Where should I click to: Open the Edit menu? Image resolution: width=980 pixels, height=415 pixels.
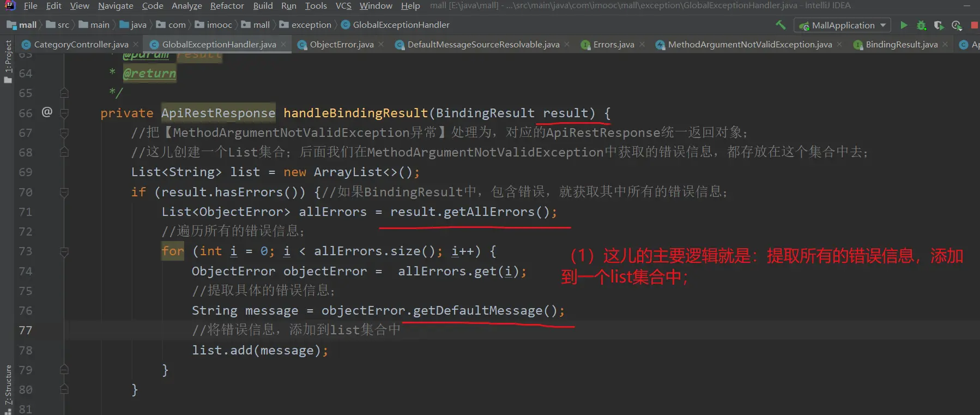[54, 5]
